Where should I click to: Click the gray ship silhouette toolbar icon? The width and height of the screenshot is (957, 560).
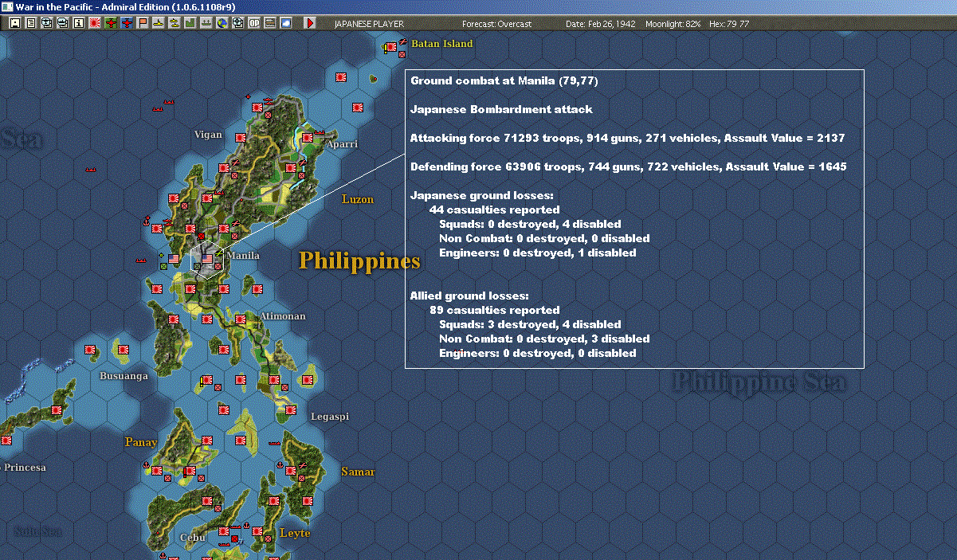[x=206, y=23]
